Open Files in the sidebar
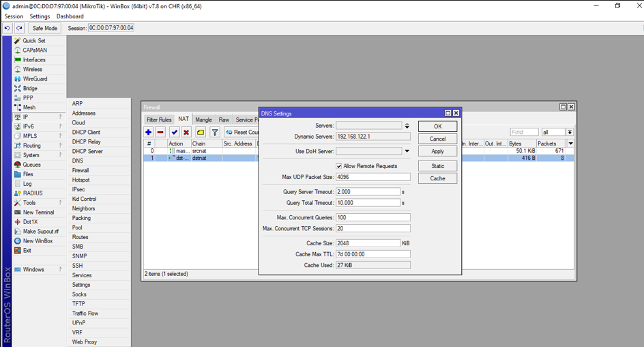Viewport: 644px width, 347px height. (x=28, y=174)
